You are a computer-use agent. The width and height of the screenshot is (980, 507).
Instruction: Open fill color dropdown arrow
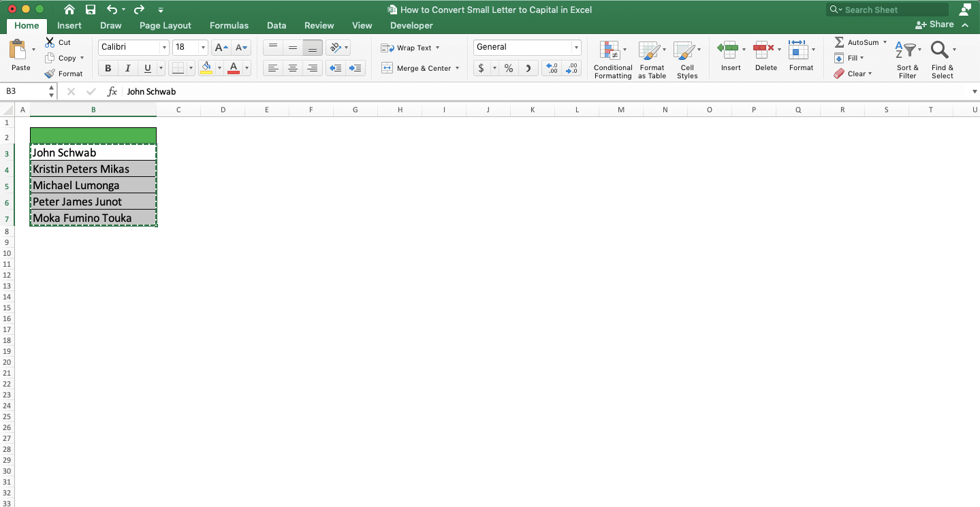tap(219, 68)
